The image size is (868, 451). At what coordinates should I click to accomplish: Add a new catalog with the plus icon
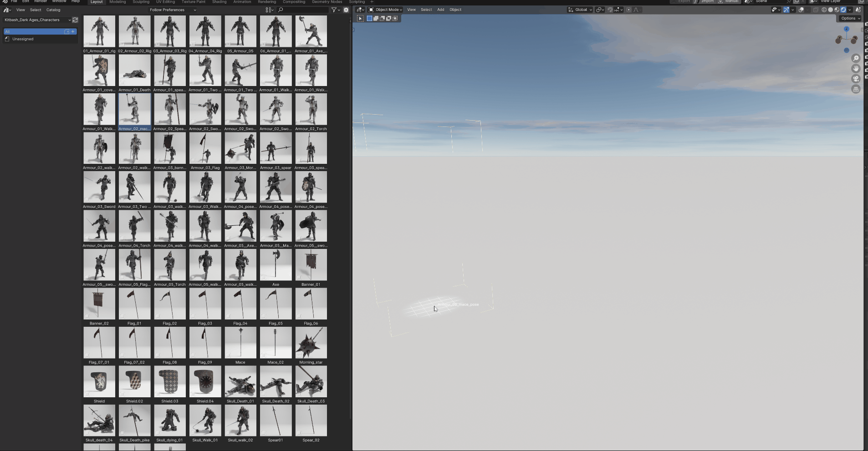pos(73,31)
